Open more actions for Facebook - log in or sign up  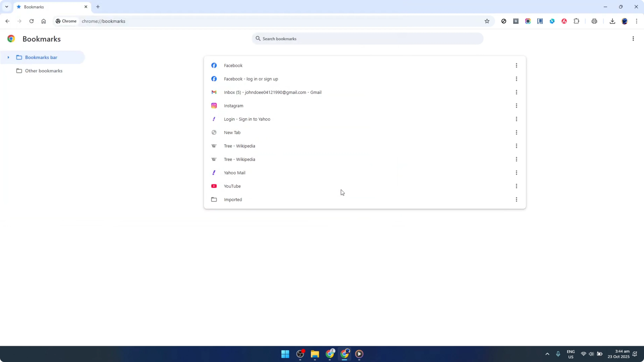(516, 79)
